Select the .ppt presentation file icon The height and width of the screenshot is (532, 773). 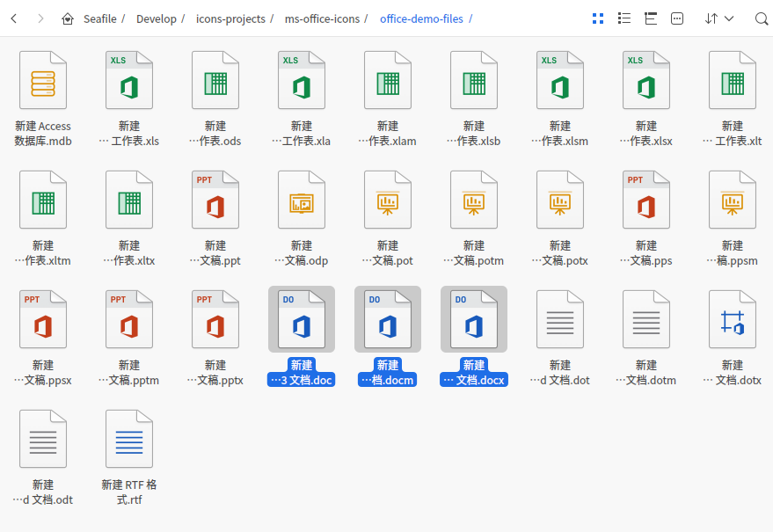click(x=215, y=200)
